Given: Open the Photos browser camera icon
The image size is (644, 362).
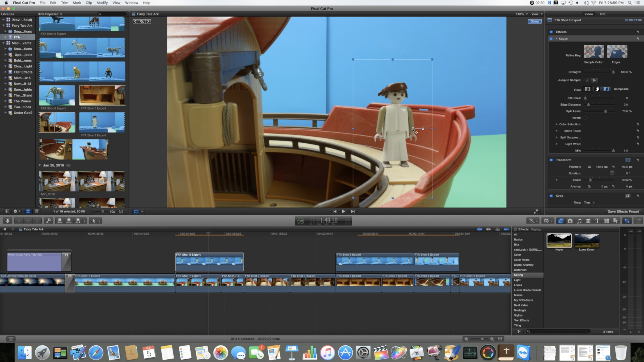Looking at the screenshot, I should 570,221.
